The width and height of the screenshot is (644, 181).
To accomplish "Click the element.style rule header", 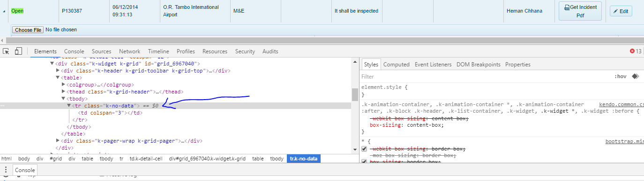I will (x=385, y=87).
